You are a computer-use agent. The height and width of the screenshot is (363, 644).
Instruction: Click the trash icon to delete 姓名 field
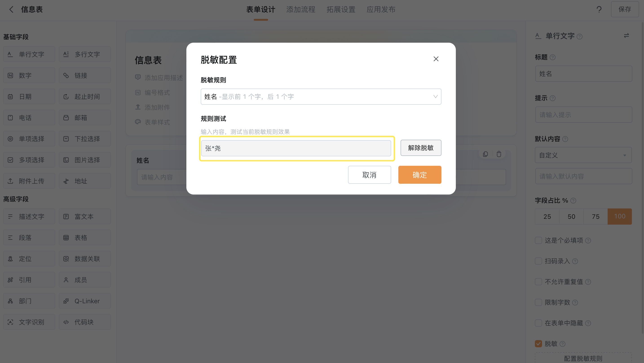(x=499, y=154)
